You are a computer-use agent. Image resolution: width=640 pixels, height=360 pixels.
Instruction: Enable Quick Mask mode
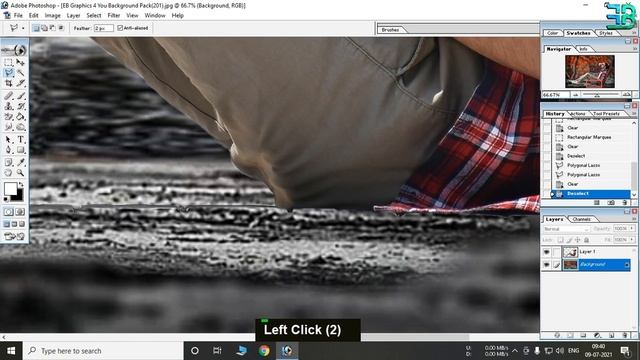[20, 211]
